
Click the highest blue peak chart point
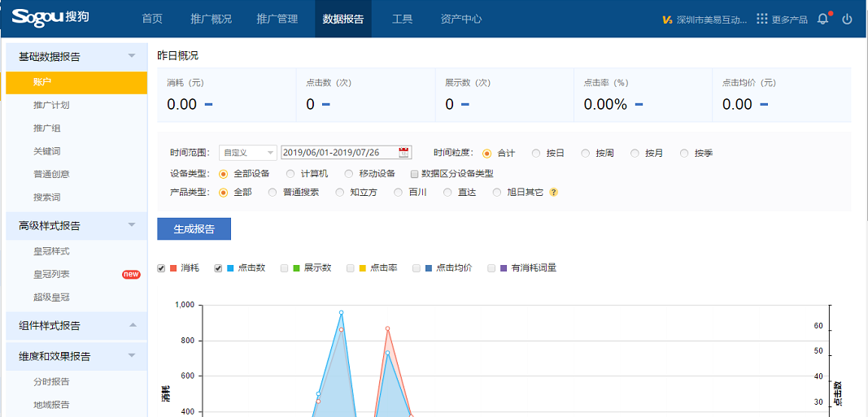341,312
